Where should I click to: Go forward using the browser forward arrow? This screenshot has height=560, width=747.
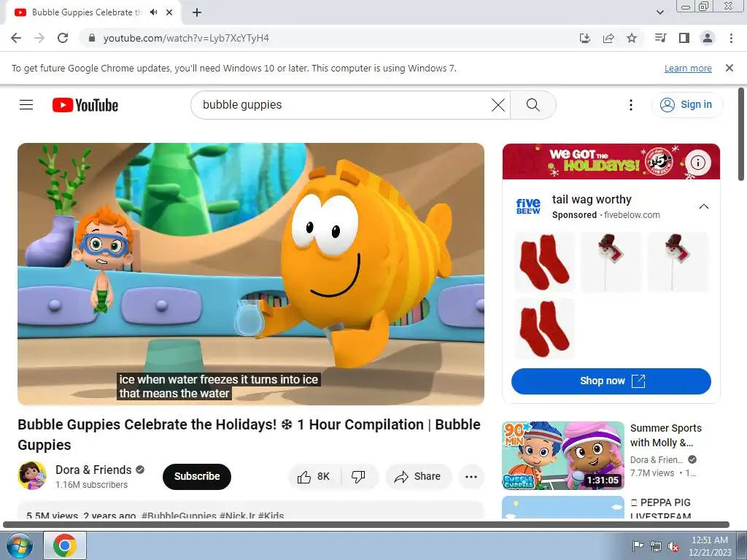coord(39,38)
